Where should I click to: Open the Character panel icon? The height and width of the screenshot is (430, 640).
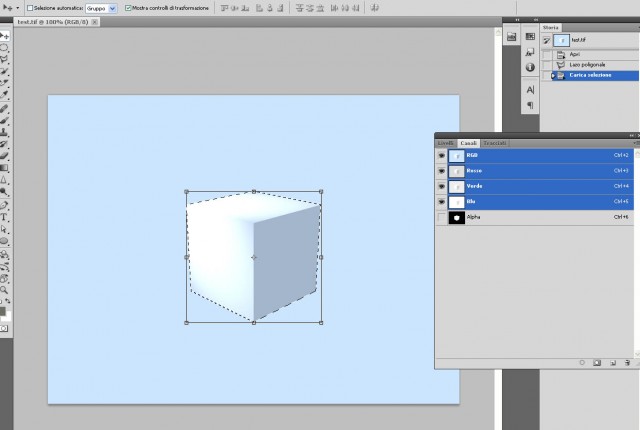[x=530, y=90]
